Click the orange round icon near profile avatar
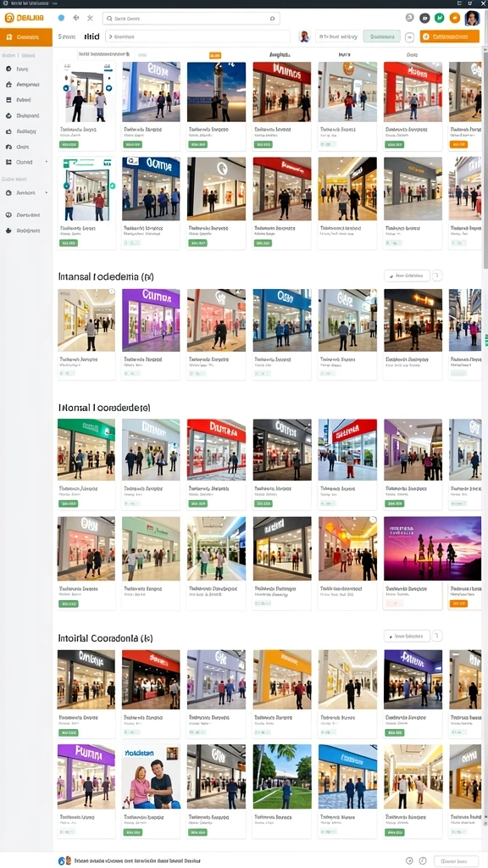The height and width of the screenshot is (868, 488). tap(455, 19)
